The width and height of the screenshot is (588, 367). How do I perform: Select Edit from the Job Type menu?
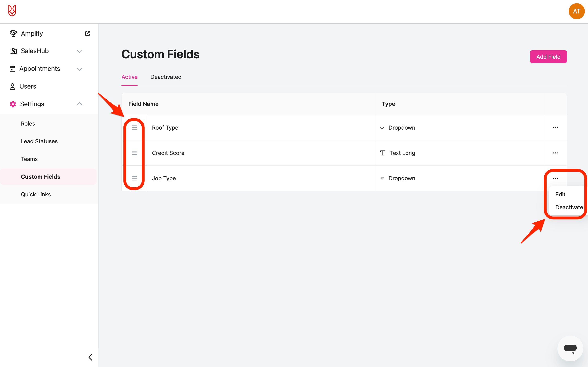560,194
